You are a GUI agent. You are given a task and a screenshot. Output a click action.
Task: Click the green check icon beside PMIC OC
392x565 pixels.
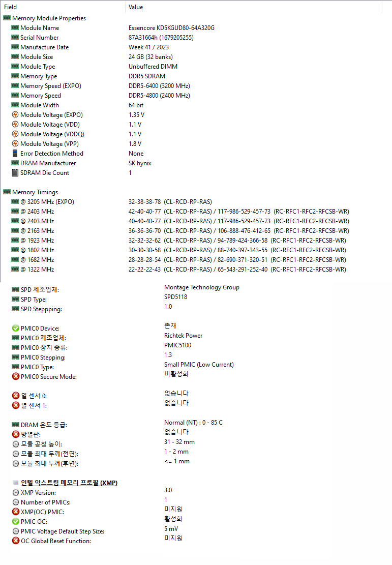click(15, 521)
